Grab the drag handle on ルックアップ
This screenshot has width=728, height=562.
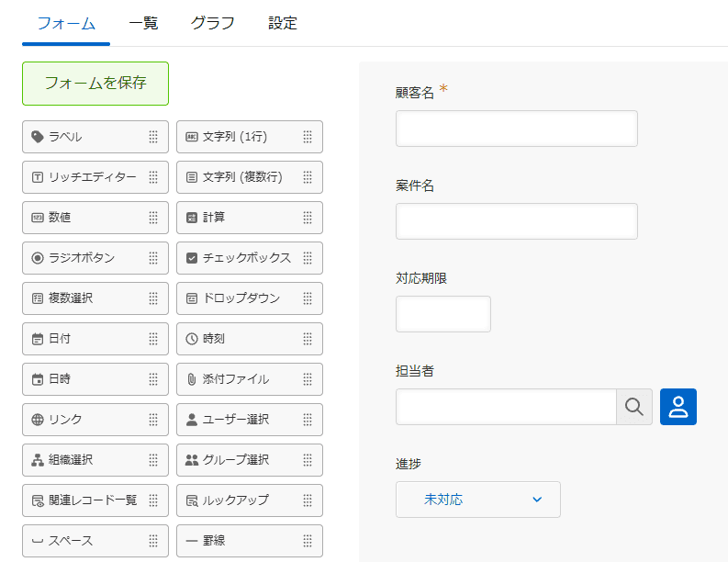tap(308, 500)
